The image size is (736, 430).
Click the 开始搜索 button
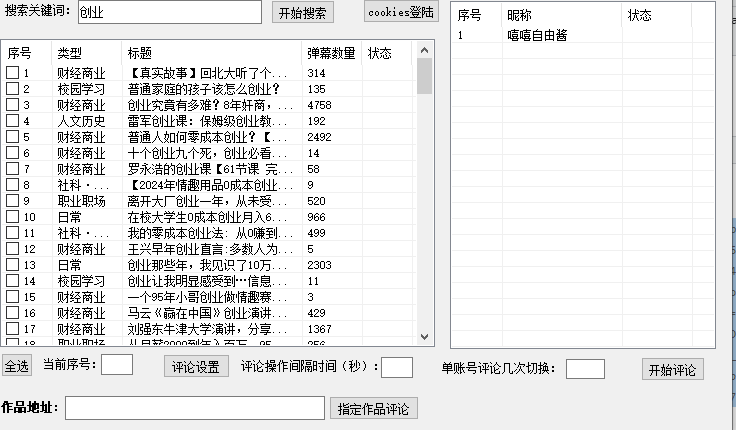[x=302, y=12]
